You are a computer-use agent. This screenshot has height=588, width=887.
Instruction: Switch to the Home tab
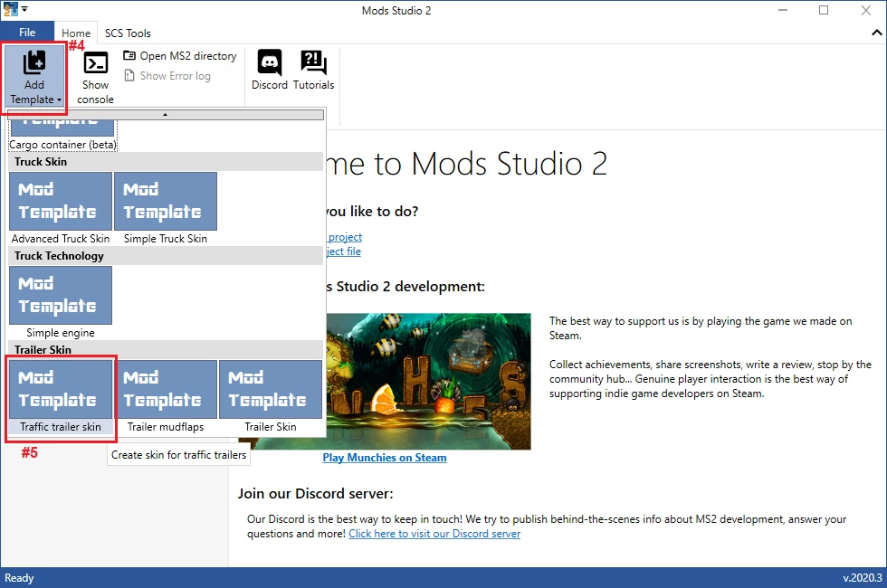[76, 33]
